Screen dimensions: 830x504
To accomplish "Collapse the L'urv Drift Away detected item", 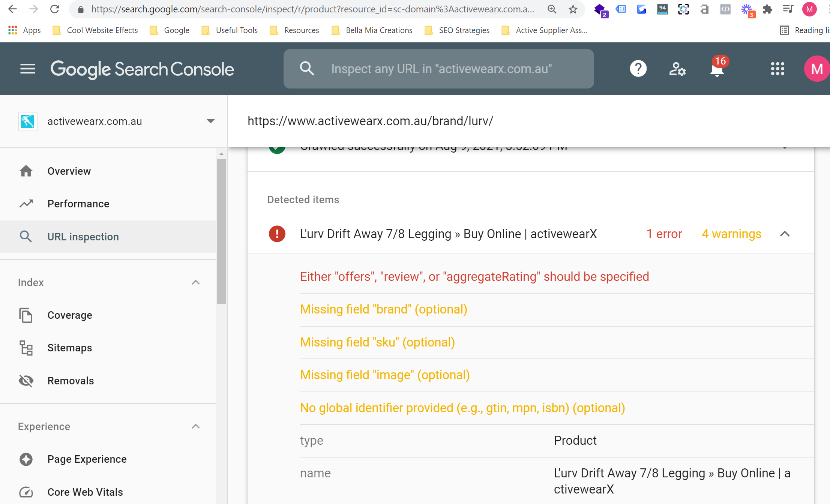I will pyautogui.click(x=785, y=234).
